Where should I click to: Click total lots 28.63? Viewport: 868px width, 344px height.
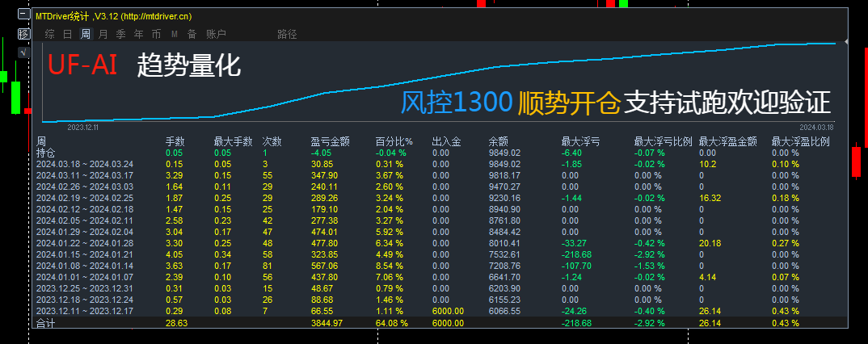(176, 323)
